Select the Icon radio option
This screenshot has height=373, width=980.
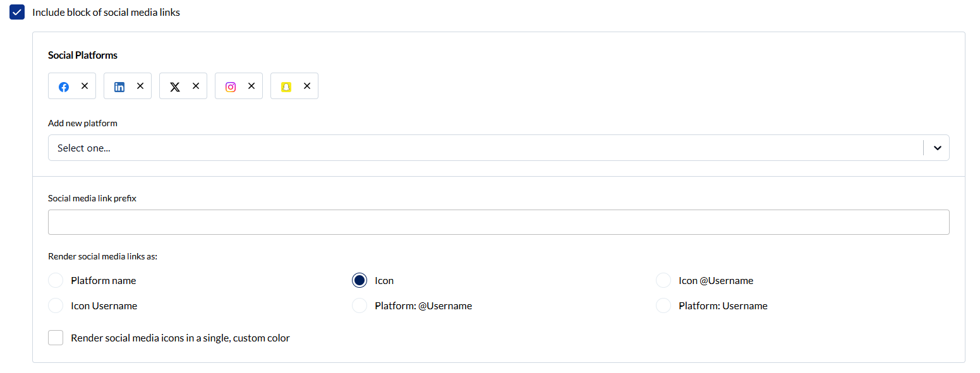coord(360,280)
